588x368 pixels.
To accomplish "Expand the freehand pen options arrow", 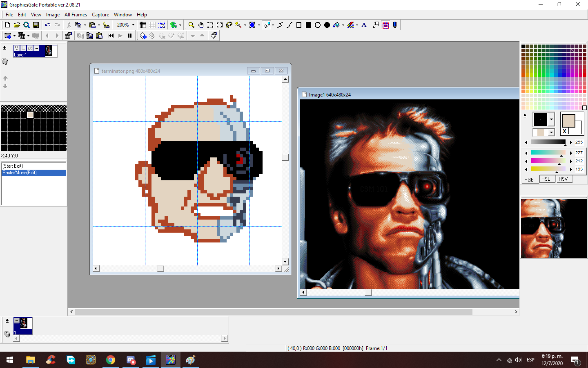I will point(273,25).
